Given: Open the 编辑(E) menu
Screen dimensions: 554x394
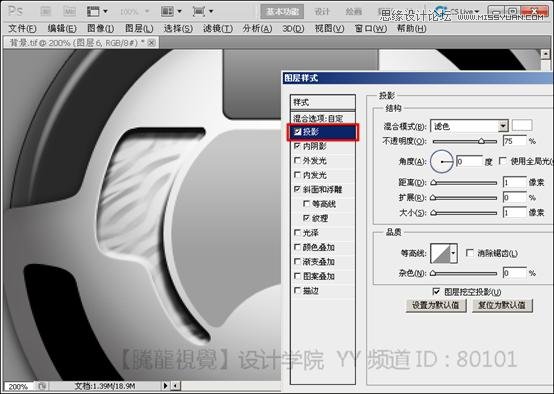Looking at the screenshot, I should coord(62,29).
